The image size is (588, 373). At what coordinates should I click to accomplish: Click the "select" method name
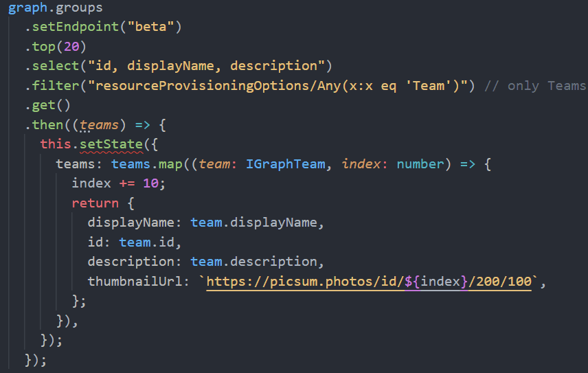point(56,66)
